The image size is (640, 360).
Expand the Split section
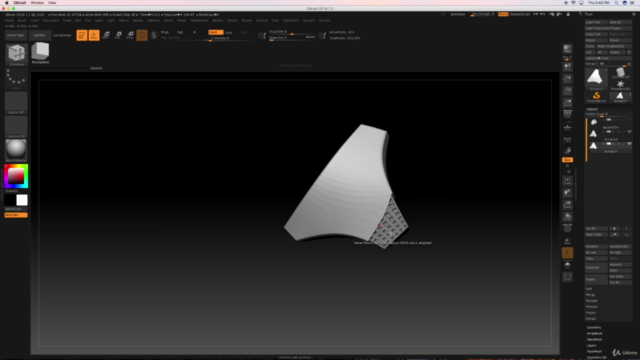[x=589, y=289]
